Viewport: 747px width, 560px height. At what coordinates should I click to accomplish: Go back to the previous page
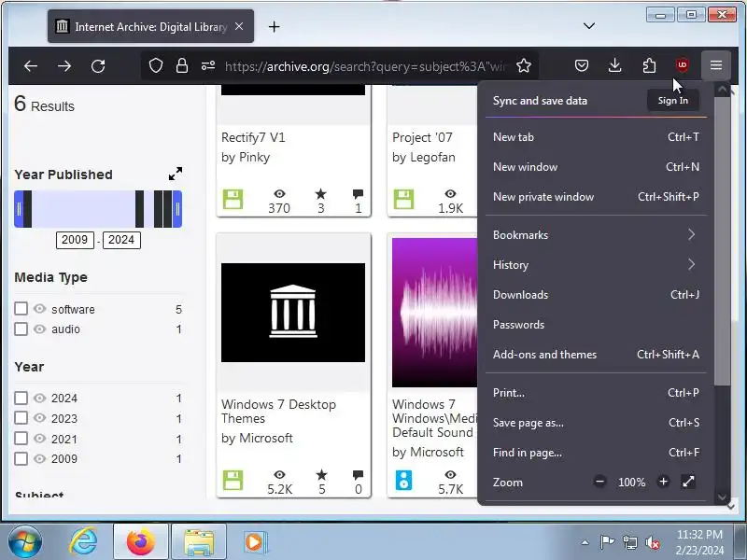31,65
